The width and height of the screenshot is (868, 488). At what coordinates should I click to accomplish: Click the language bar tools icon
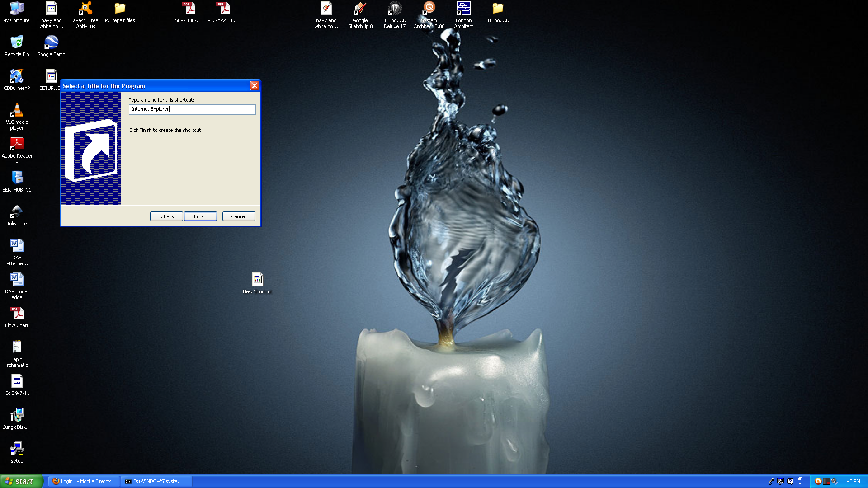click(780, 481)
